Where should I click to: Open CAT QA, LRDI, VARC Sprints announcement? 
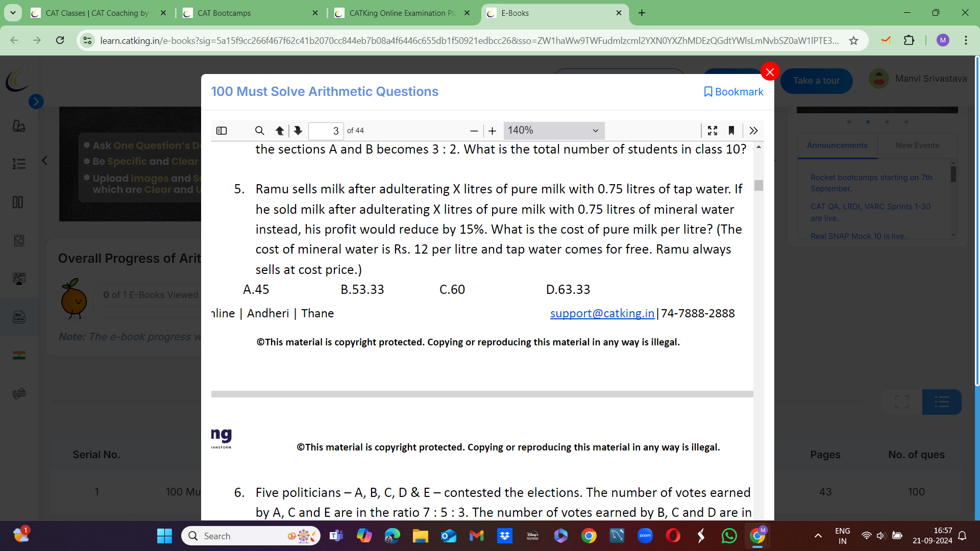point(870,212)
